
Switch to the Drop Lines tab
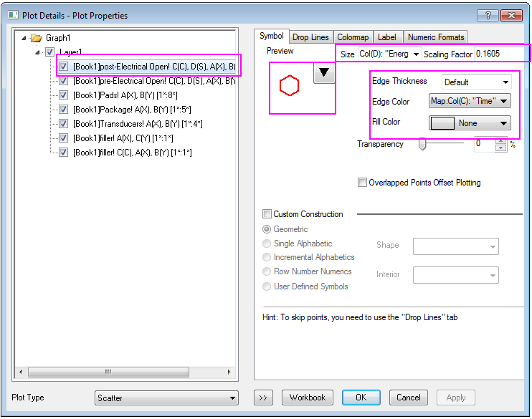tap(310, 37)
